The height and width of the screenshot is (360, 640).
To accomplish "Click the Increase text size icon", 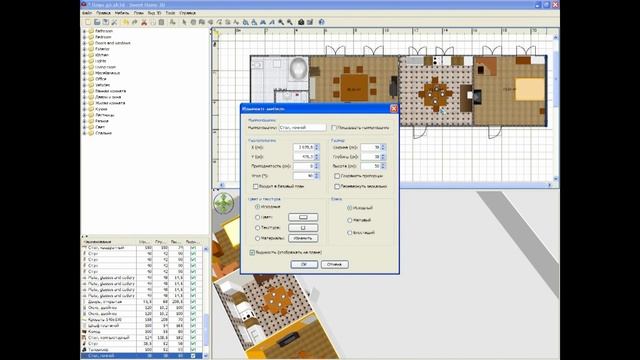I will coord(245,22).
